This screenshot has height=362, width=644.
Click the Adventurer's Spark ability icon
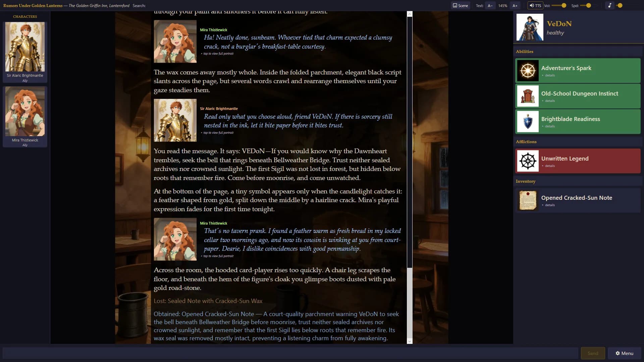(528, 71)
